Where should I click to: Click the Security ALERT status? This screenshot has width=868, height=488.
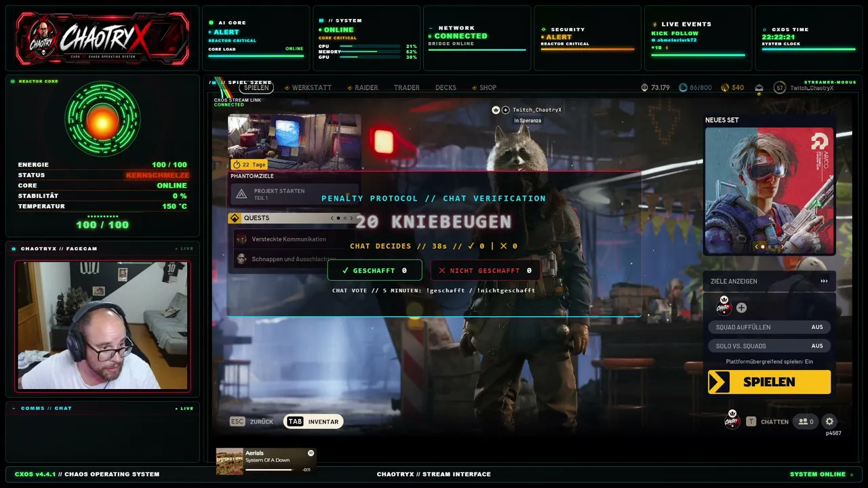[x=559, y=37]
